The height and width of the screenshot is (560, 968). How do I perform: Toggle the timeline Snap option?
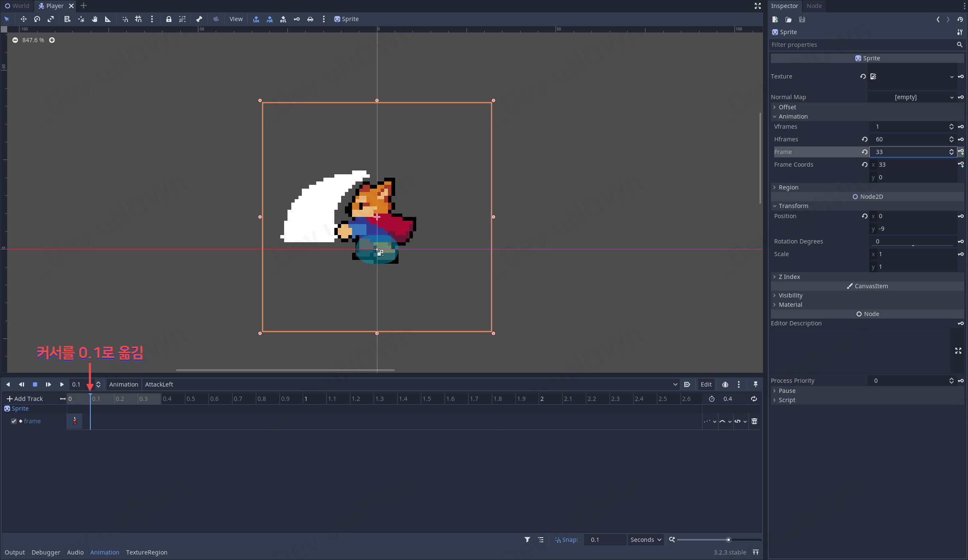(566, 540)
